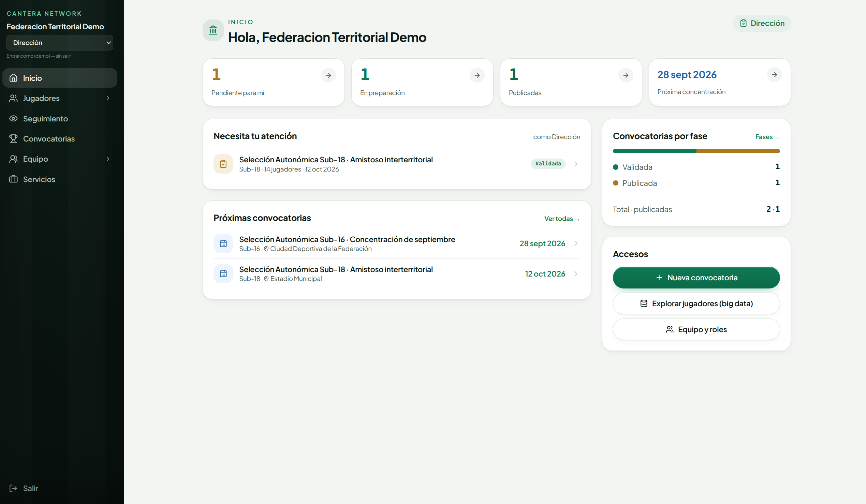Click calendar icon of Sub-16 Concentración row

[223, 243]
